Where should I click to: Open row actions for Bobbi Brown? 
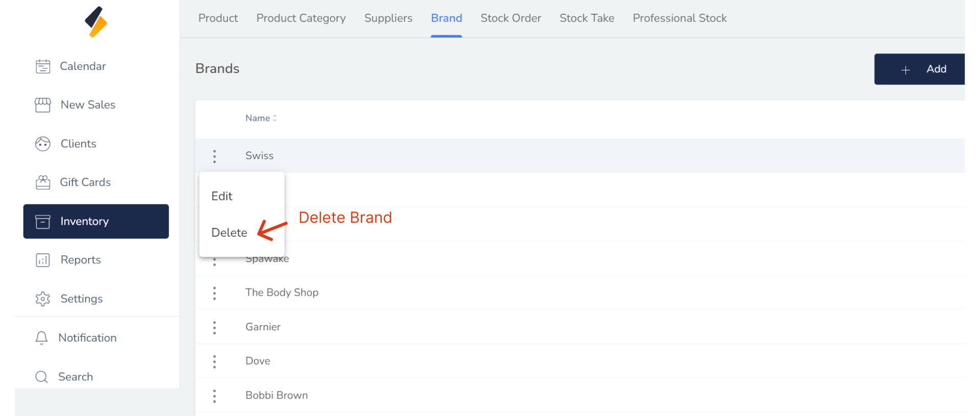pyautogui.click(x=214, y=396)
